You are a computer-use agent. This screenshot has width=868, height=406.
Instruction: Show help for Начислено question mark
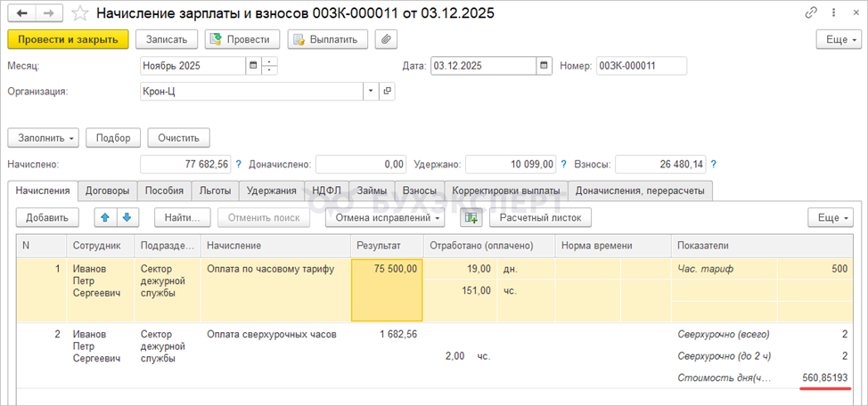(239, 165)
